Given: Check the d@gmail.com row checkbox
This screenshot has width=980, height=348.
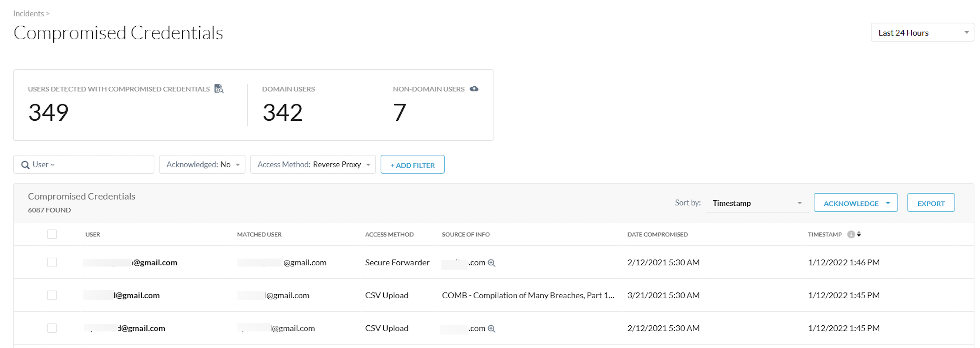Looking at the screenshot, I should pos(52,328).
